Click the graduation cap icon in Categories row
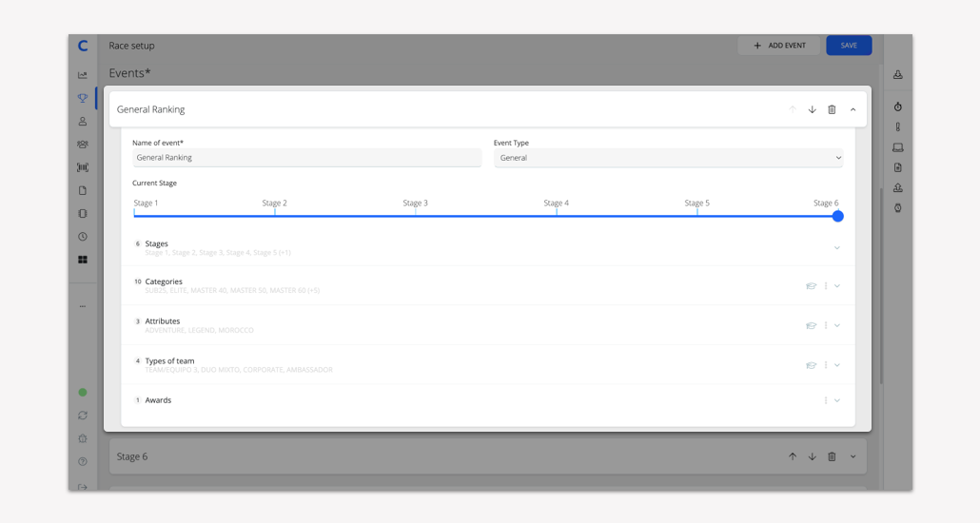Screen dimensions: 980x523 coord(811,286)
